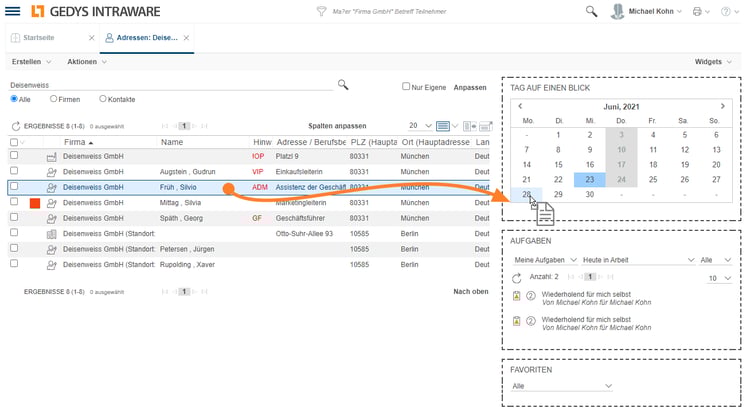Screen dimensions: 750x412
Task: Click page 1 in top results pagination
Action: pos(184,126)
